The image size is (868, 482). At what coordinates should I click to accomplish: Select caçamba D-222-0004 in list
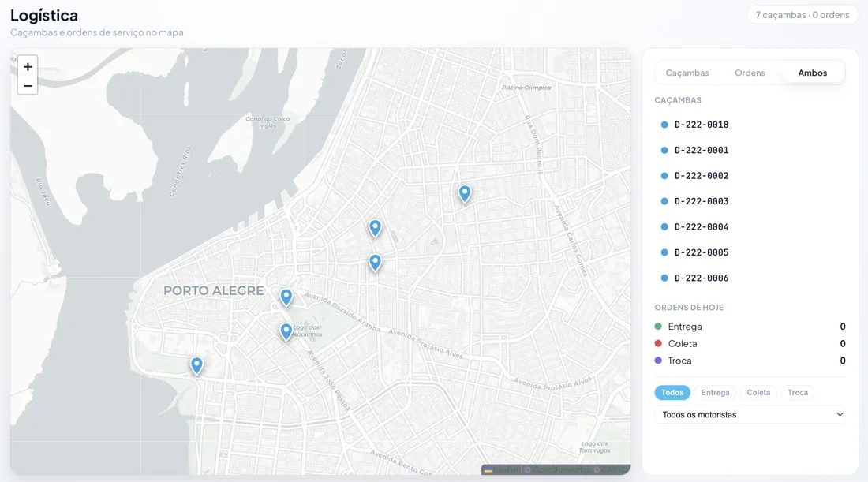pyautogui.click(x=750, y=227)
